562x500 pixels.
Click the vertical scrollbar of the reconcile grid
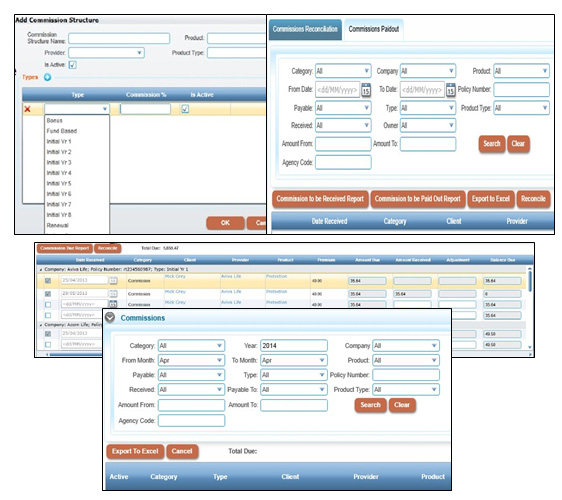529,307
